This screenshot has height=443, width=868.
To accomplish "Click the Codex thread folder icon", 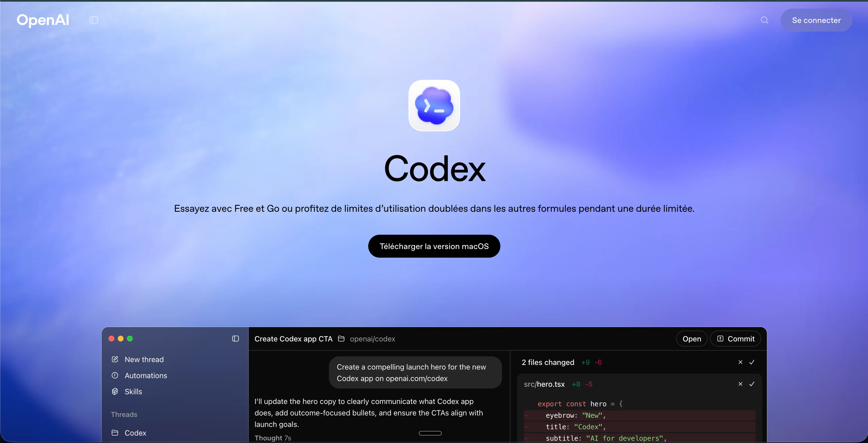I will (x=115, y=433).
